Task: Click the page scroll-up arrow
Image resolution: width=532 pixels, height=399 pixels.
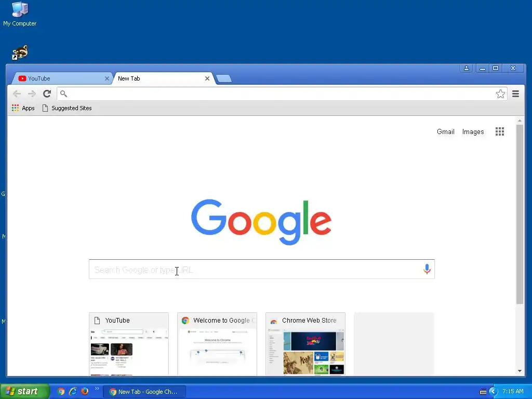Action: [x=520, y=121]
